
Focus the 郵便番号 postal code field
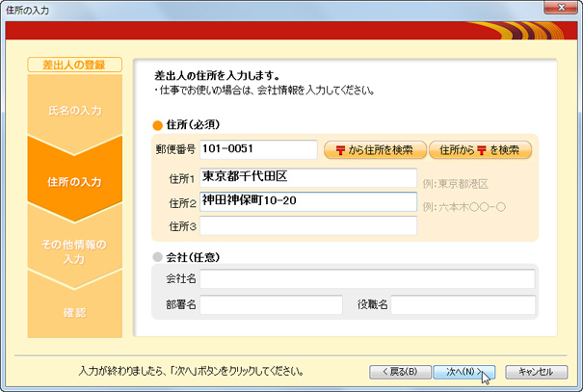pos(258,149)
